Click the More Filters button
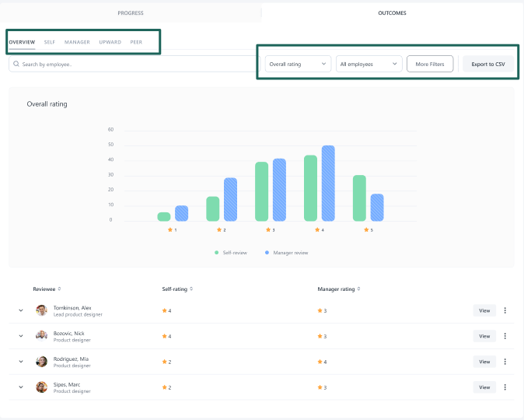This screenshot has width=524, height=420. [430, 65]
